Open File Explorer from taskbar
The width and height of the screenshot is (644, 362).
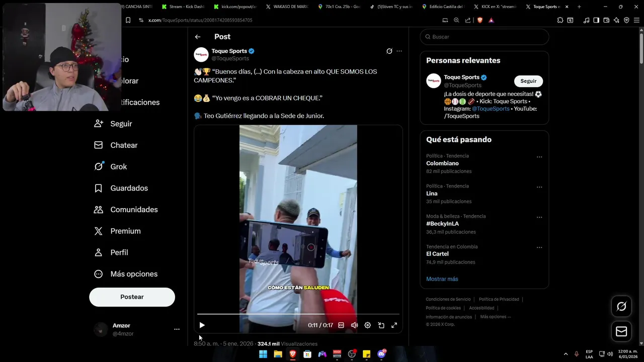(x=278, y=354)
